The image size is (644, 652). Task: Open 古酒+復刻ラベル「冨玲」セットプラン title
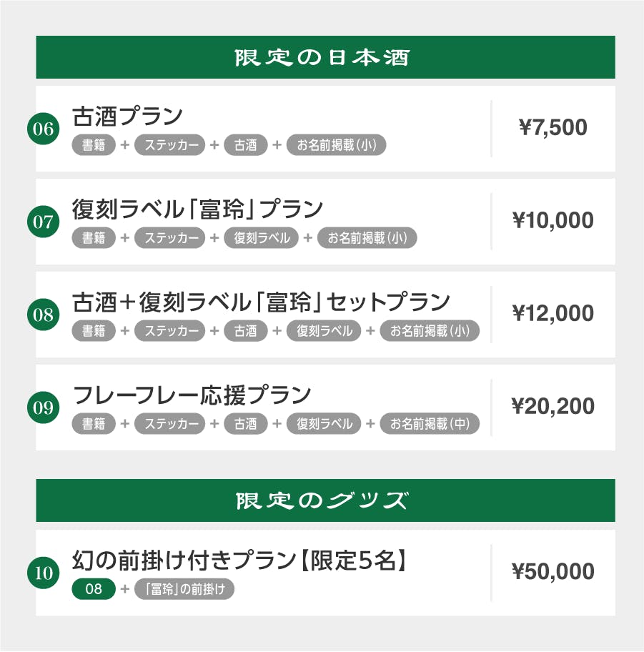(x=261, y=302)
